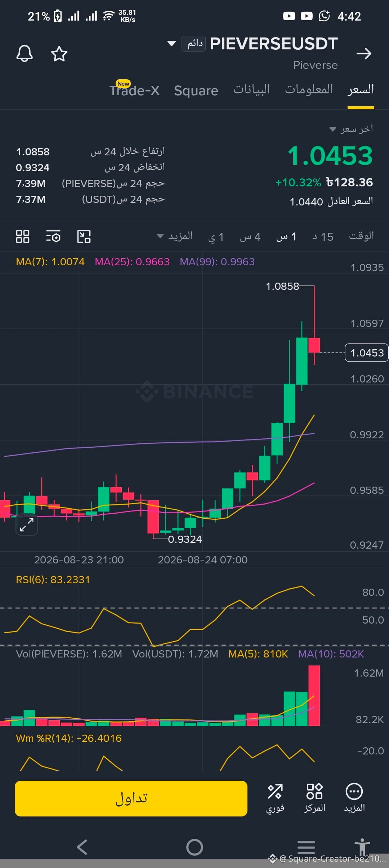
Task: Select the الوقت time chart option
Action: [x=361, y=236]
